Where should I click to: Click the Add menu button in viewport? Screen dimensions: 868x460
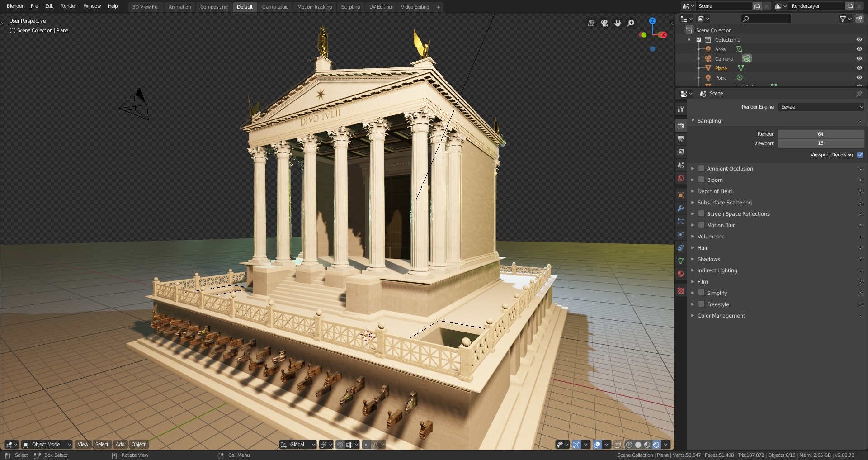120,445
